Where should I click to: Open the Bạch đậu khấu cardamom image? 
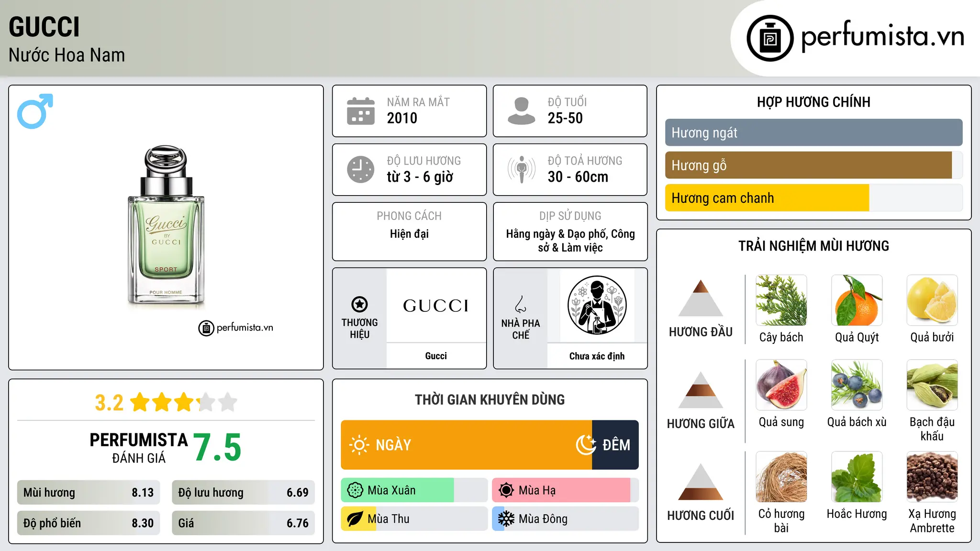point(932,385)
